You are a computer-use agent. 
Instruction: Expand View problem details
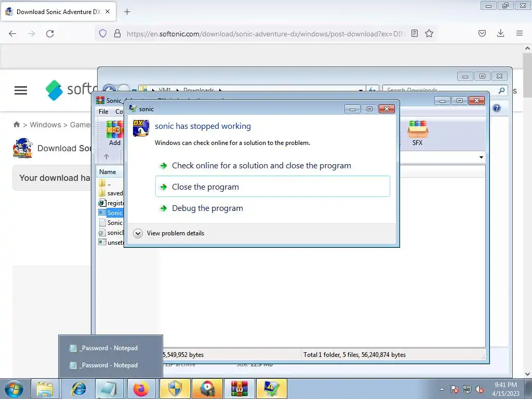(169, 233)
